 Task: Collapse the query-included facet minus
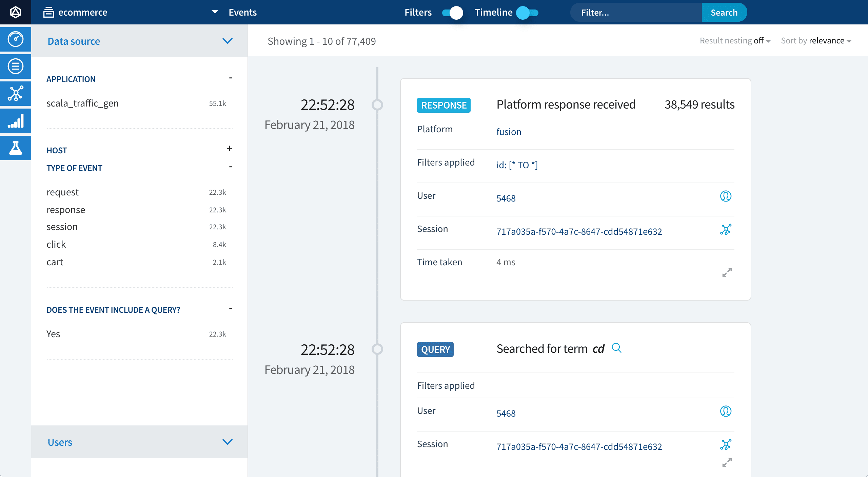click(x=230, y=308)
